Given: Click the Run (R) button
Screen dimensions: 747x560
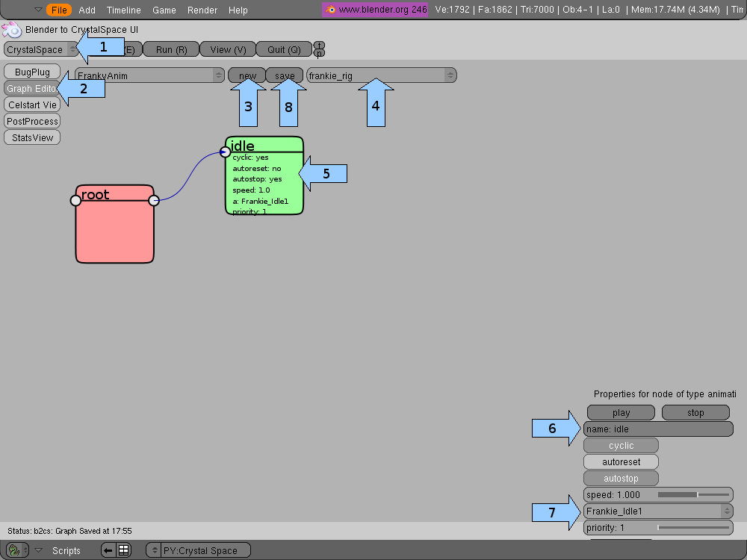Looking at the screenshot, I should [x=171, y=49].
